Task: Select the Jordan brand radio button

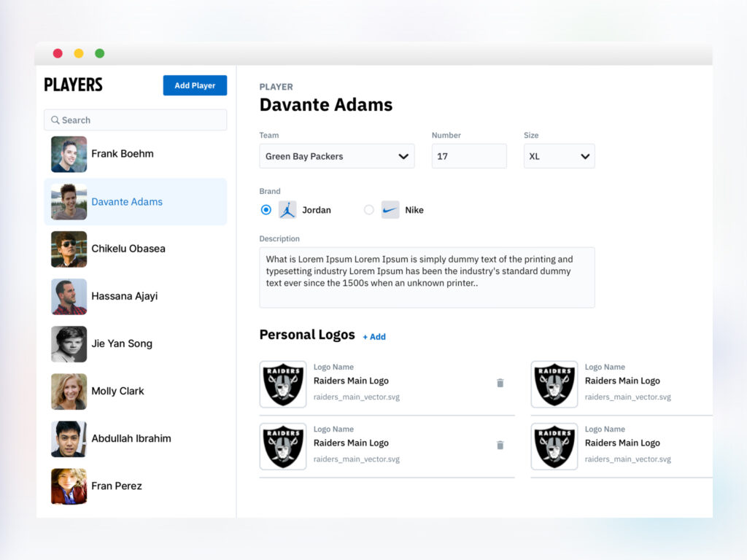Action: 266,210
